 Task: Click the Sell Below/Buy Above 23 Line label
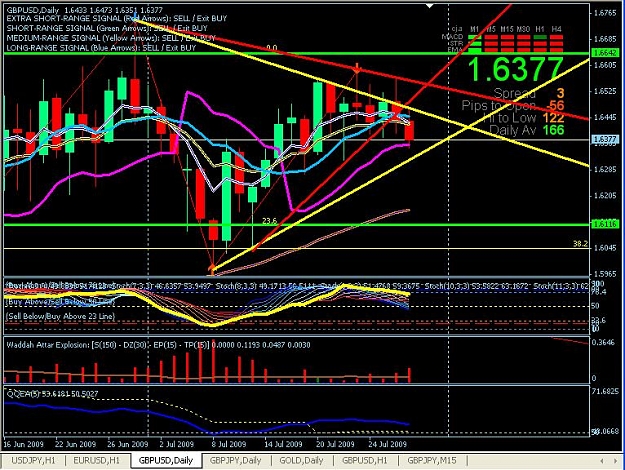pos(60,317)
